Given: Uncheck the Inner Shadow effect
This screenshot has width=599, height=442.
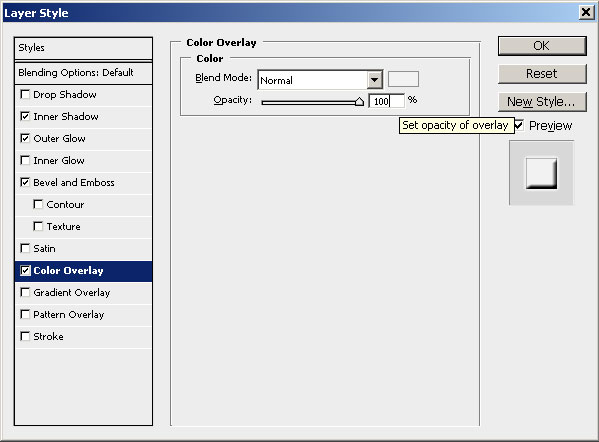Looking at the screenshot, I should (25, 116).
